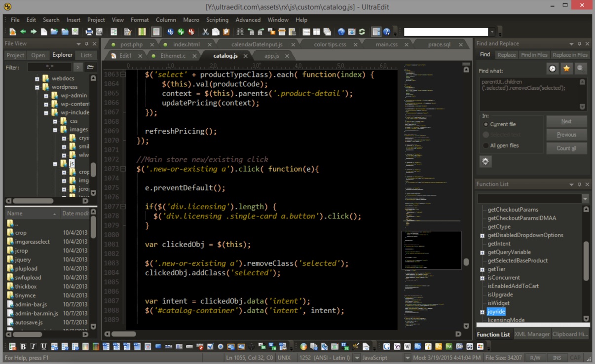Click the Count all button
595x364 pixels.
[566, 148]
